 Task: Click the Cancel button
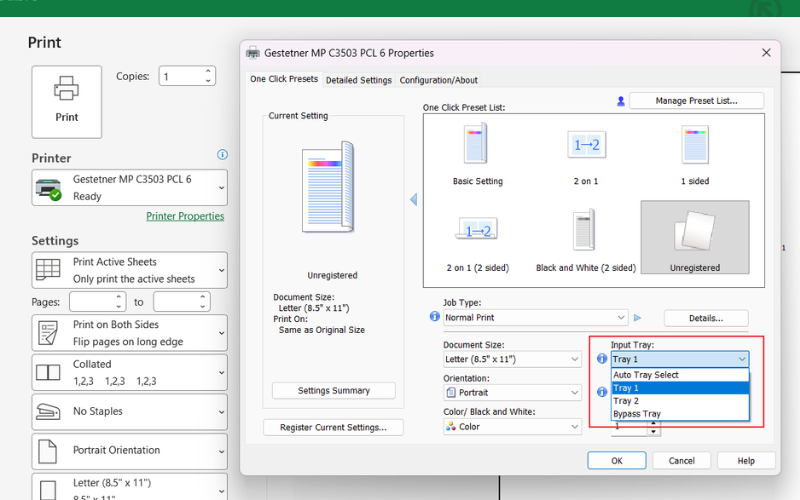coord(682,461)
